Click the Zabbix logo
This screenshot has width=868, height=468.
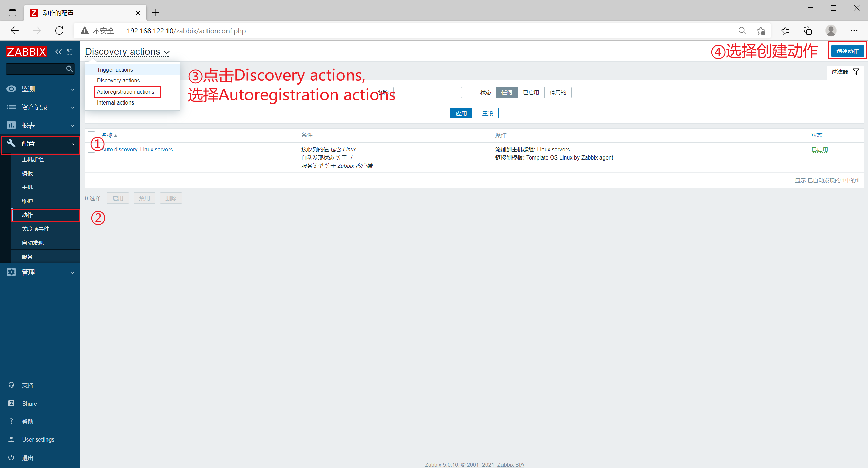(x=26, y=52)
